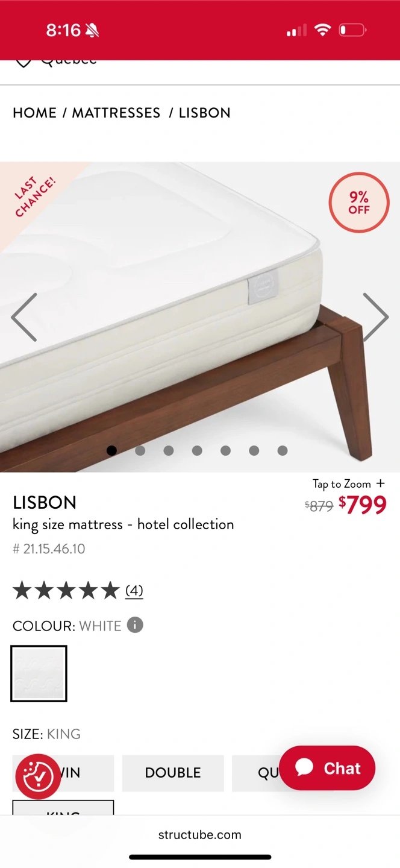Viewport: 400px width, 868px height.
Task: Select the TWIN size option
Action: point(63,773)
